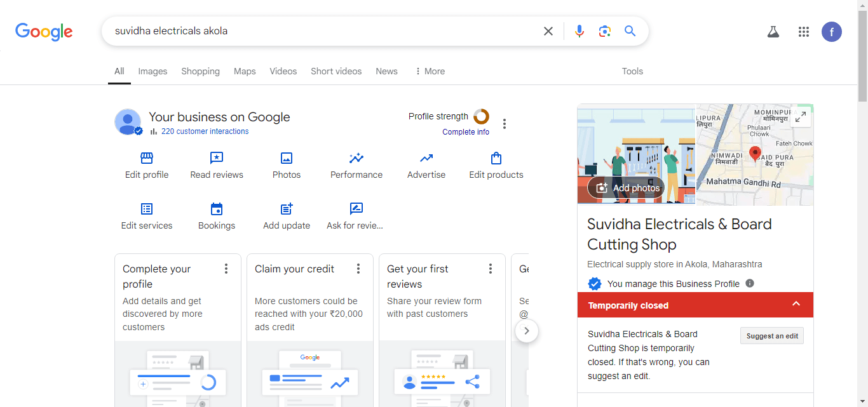Open Complete your profile card menu
The width and height of the screenshot is (868, 407).
[x=226, y=269]
